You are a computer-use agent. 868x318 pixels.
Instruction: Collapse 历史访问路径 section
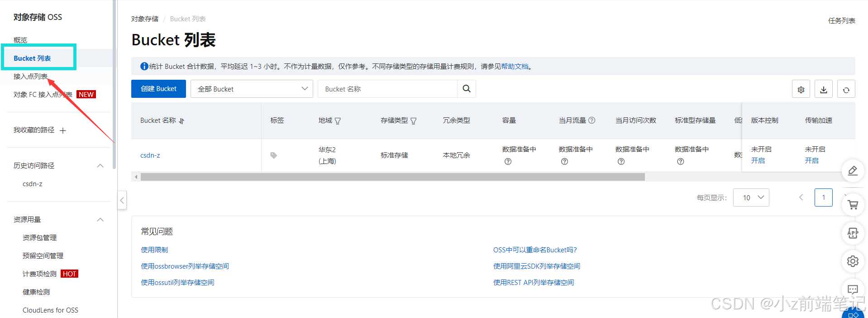click(x=100, y=166)
